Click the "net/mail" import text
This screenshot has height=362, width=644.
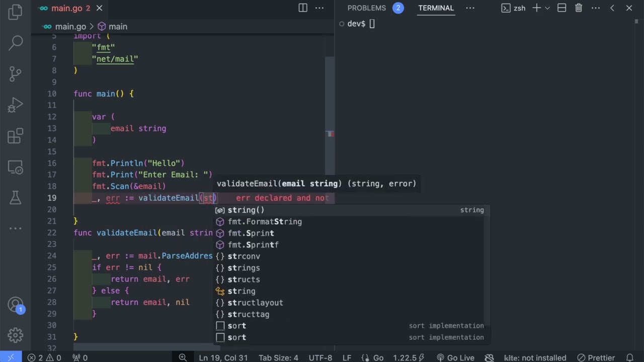point(115,59)
